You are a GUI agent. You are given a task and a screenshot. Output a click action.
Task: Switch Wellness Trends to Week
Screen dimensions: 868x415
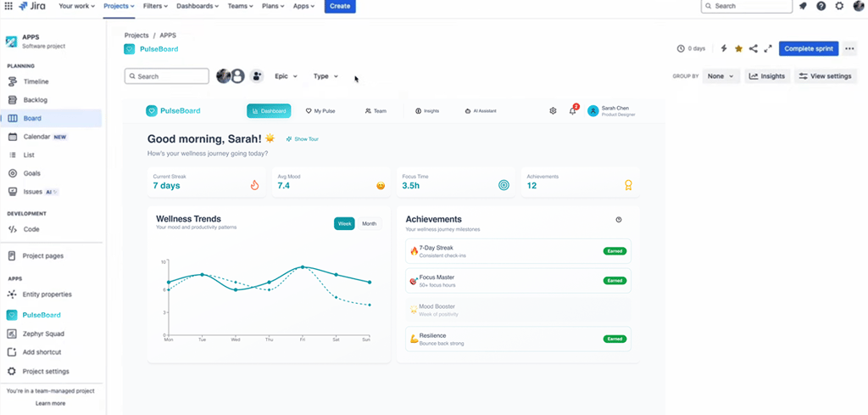pyautogui.click(x=345, y=223)
